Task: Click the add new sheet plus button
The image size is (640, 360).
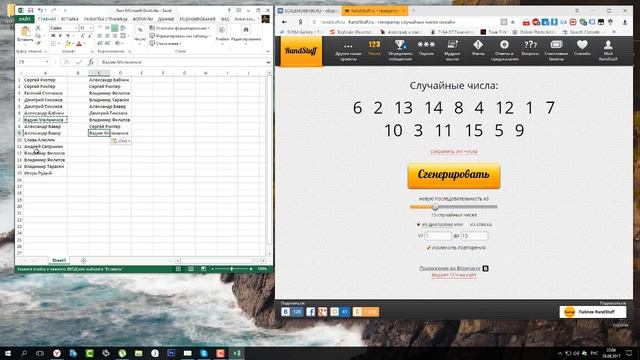Action: pos(84,260)
